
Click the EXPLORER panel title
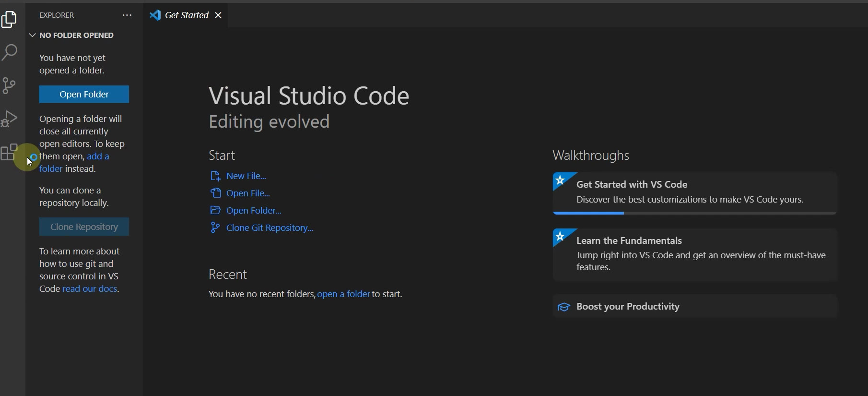57,15
